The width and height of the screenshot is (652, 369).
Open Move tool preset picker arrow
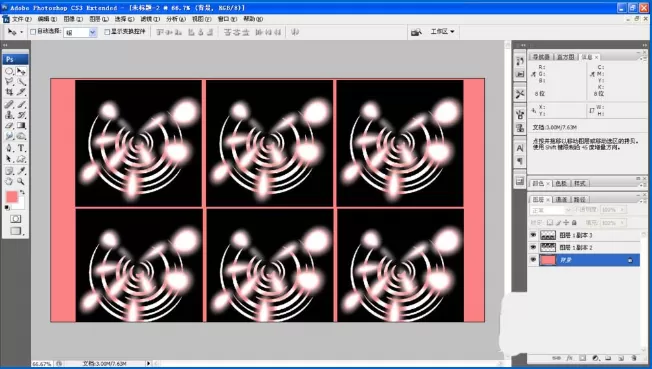pos(22,32)
